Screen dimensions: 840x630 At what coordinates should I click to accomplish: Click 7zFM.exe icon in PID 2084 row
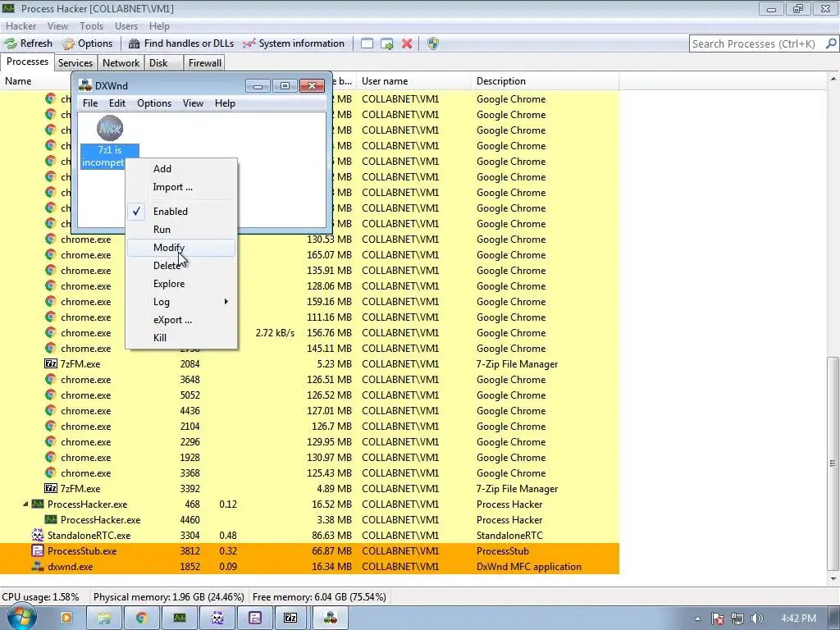point(50,363)
